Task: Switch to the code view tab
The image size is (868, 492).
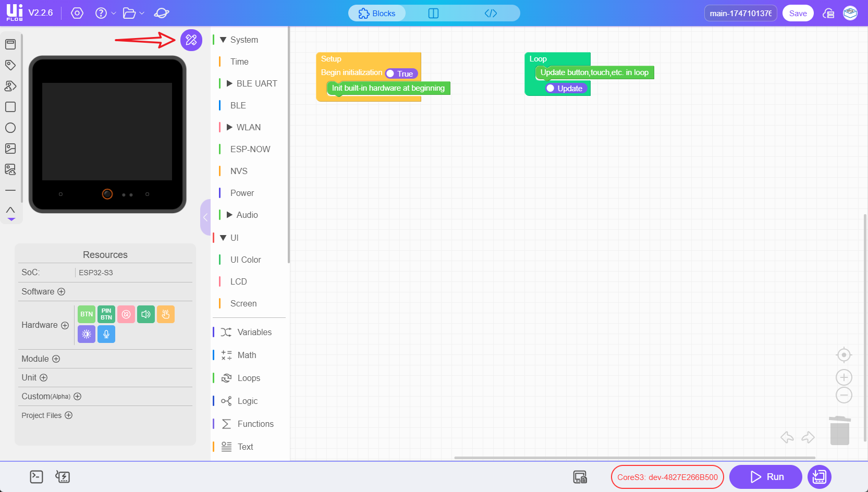Action: tap(491, 14)
